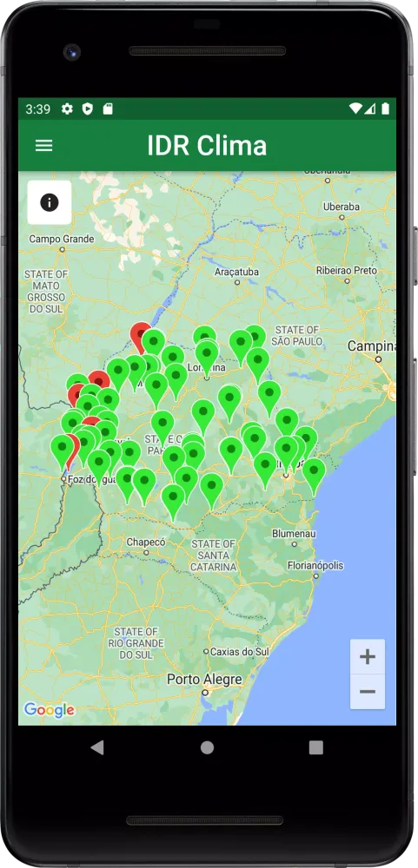Tap the settings gear in status bar

[67, 109]
